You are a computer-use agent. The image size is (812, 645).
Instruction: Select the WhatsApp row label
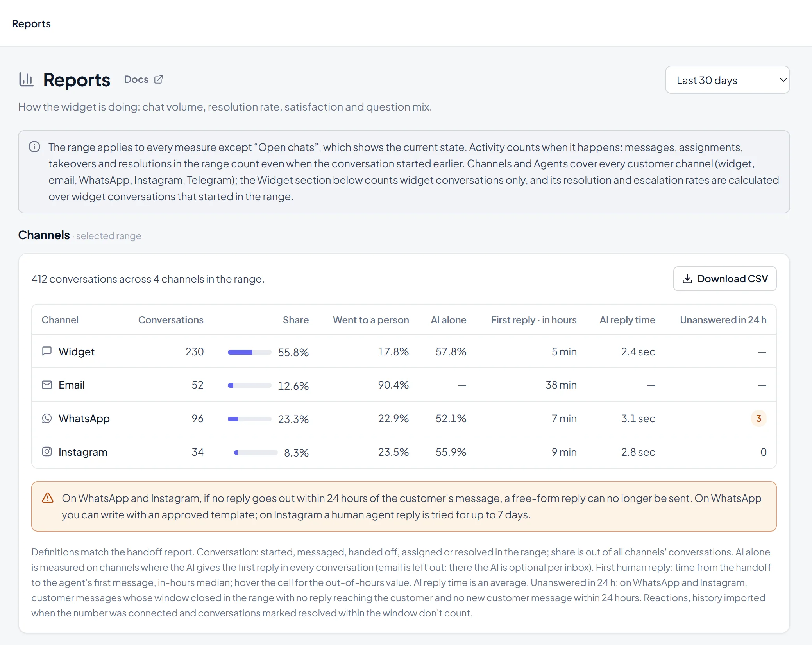84,418
